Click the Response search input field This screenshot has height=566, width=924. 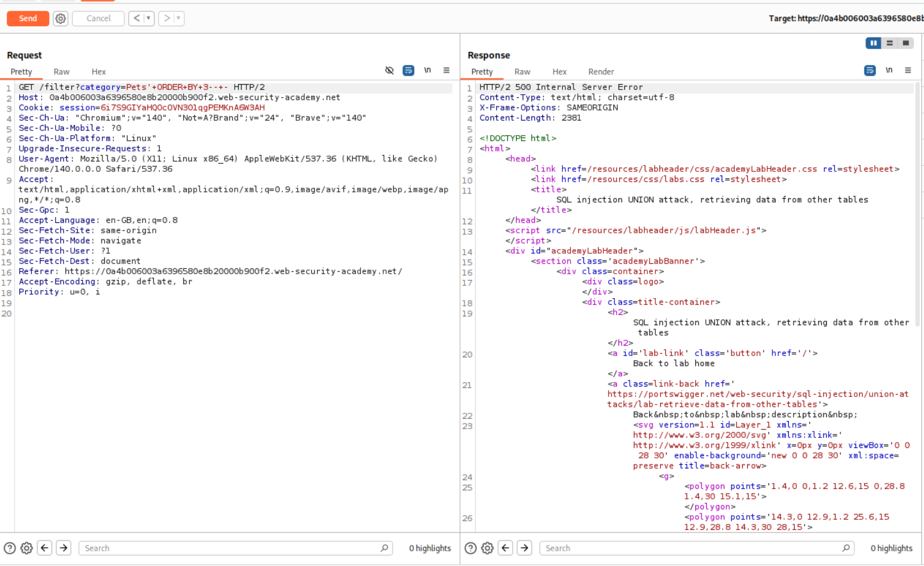tap(691, 548)
